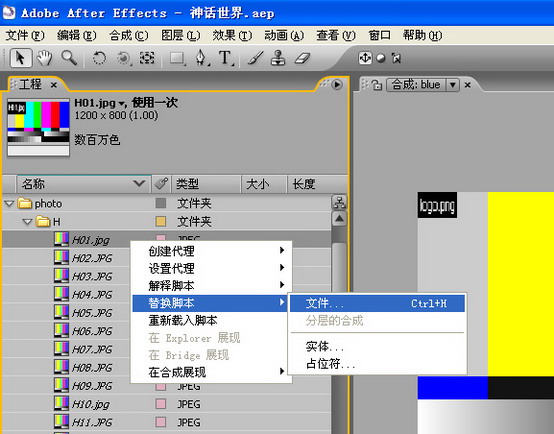554x434 pixels.
Task: Choose 实体... in the submenu
Action: pos(377,346)
